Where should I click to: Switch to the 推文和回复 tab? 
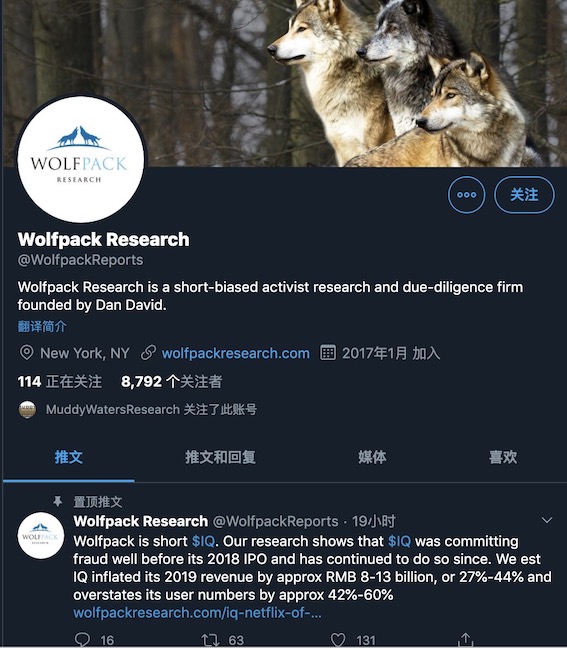point(220,457)
